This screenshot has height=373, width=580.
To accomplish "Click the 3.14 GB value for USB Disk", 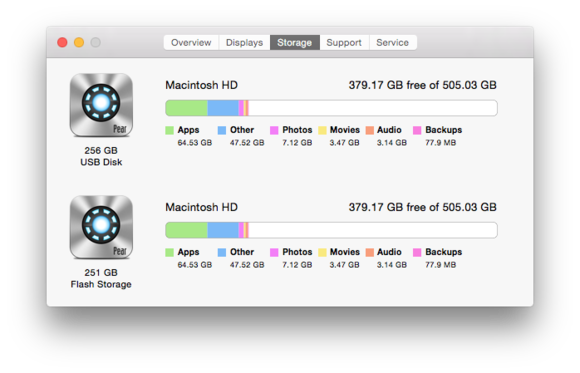I will 392,142.
